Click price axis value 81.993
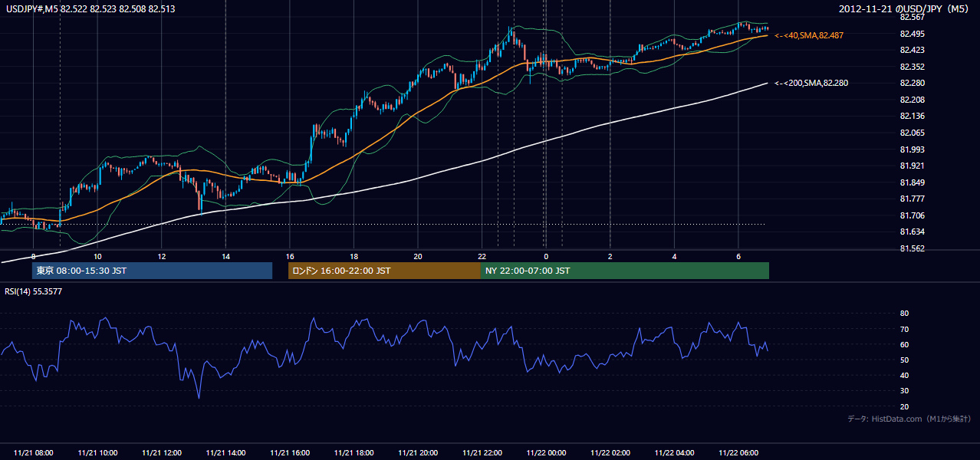The width and height of the screenshot is (980, 460). click(x=912, y=149)
